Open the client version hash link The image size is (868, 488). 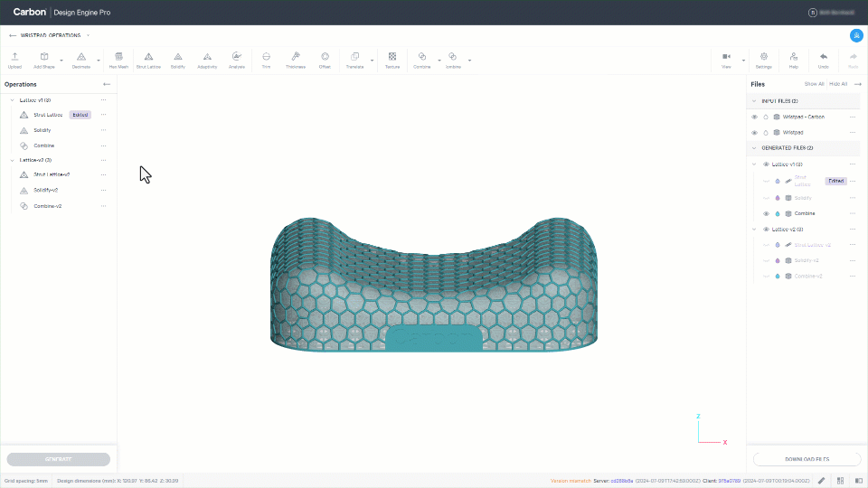pos(729,481)
